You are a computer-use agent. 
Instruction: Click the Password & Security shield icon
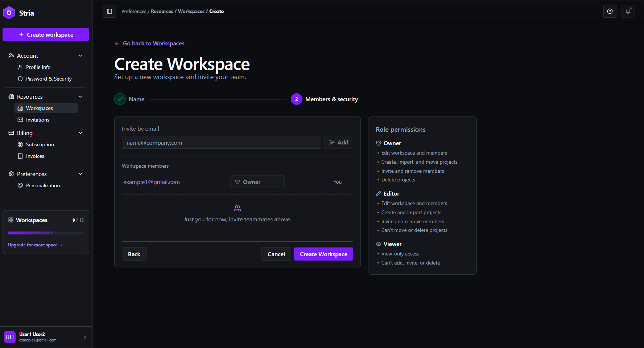pos(20,79)
